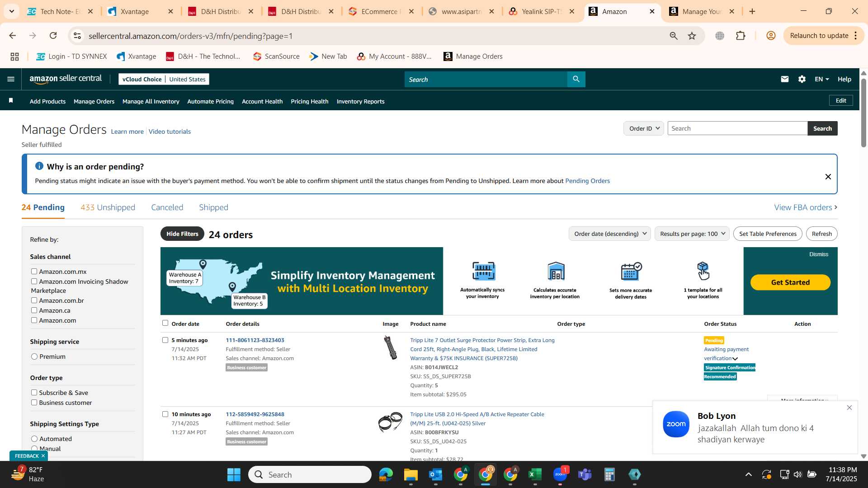Open the settings gear in Seller Central
This screenshot has height=488, width=868.
coord(802,79)
